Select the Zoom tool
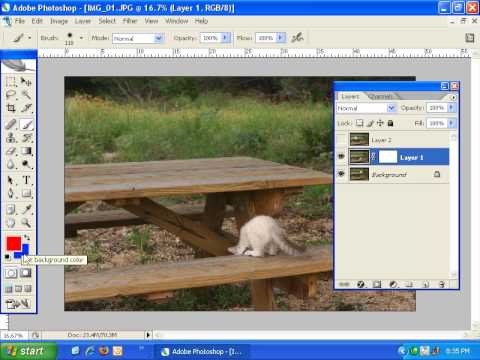Viewport: 480px width, 360px height. pos(26,223)
